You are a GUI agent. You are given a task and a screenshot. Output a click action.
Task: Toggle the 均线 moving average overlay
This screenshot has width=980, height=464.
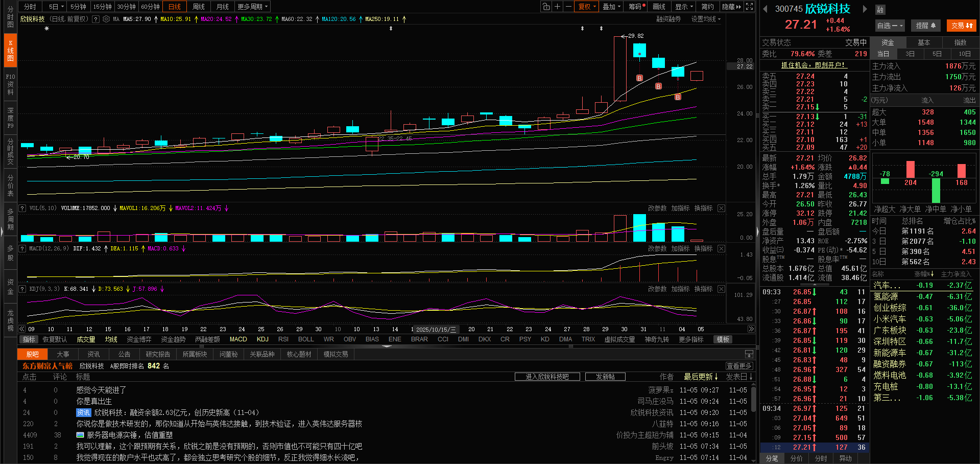point(111,339)
